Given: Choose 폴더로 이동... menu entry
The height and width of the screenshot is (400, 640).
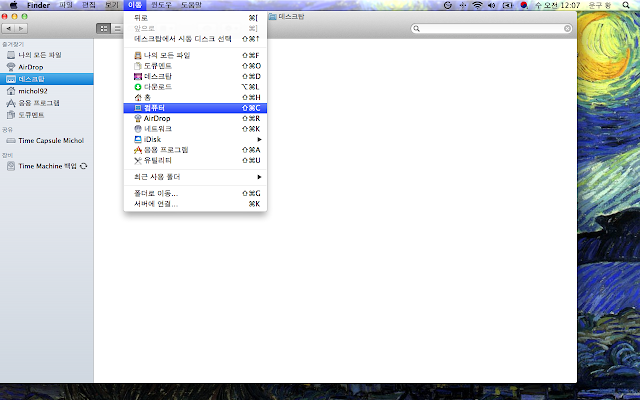Looking at the screenshot, I should (195, 193).
